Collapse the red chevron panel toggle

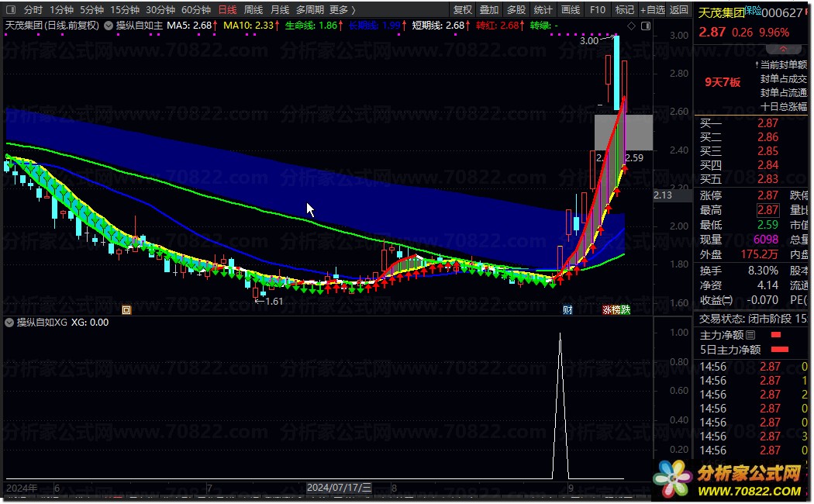(783, 49)
